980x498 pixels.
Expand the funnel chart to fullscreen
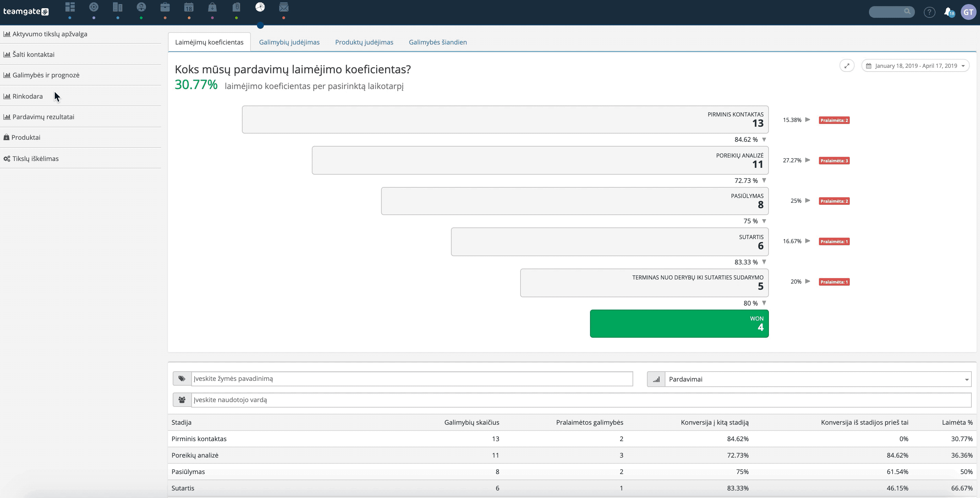point(847,66)
